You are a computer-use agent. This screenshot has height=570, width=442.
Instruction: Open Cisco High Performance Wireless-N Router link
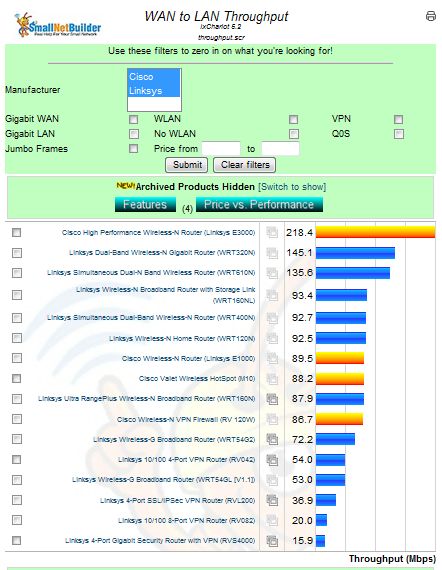tap(158, 233)
